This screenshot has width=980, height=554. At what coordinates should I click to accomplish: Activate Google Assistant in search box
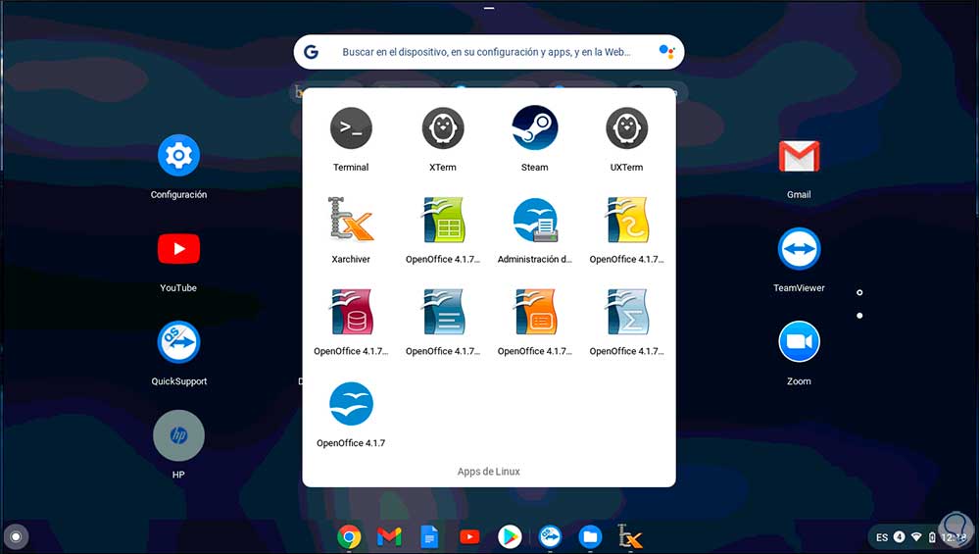(666, 52)
